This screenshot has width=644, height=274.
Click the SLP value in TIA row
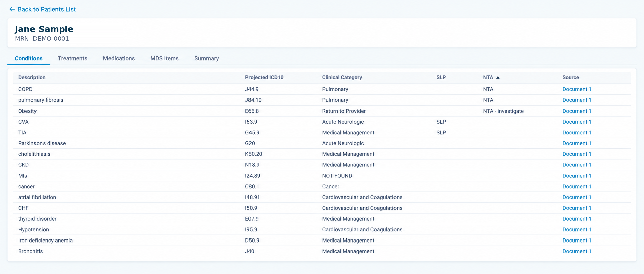[441, 133]
